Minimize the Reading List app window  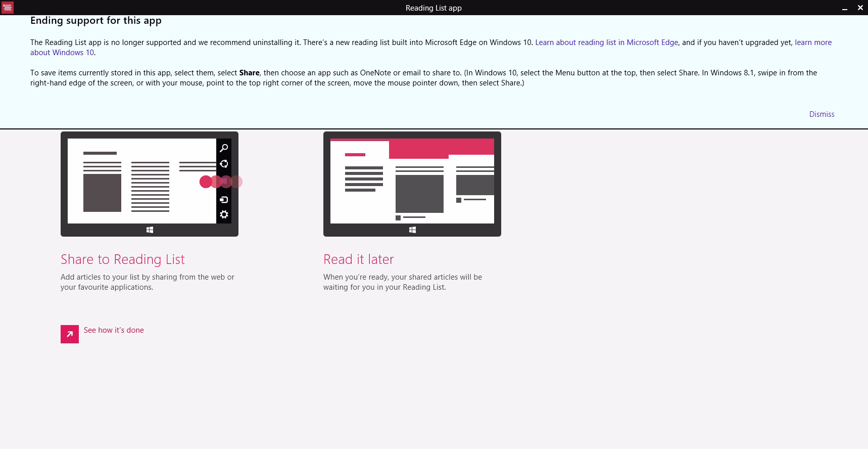(x=844, y=8)
